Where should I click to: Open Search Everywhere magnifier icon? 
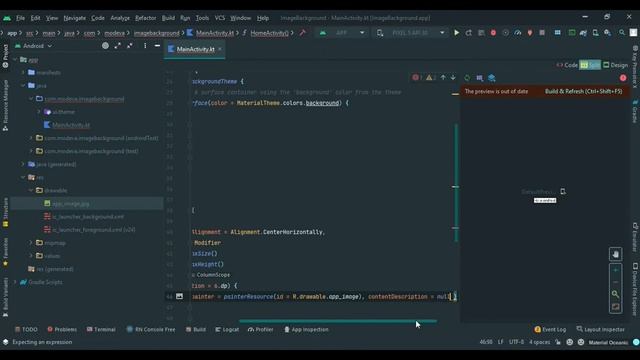click(622, 33)
